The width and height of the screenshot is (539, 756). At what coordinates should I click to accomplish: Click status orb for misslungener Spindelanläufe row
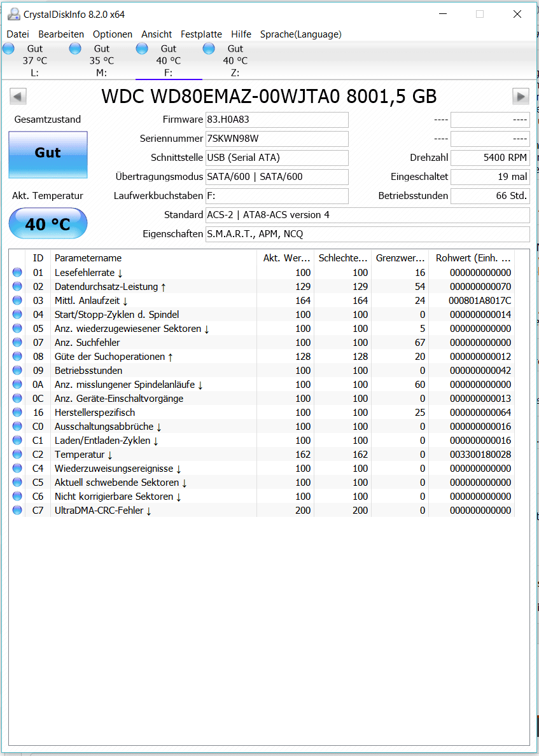click(x=17, y=384)
